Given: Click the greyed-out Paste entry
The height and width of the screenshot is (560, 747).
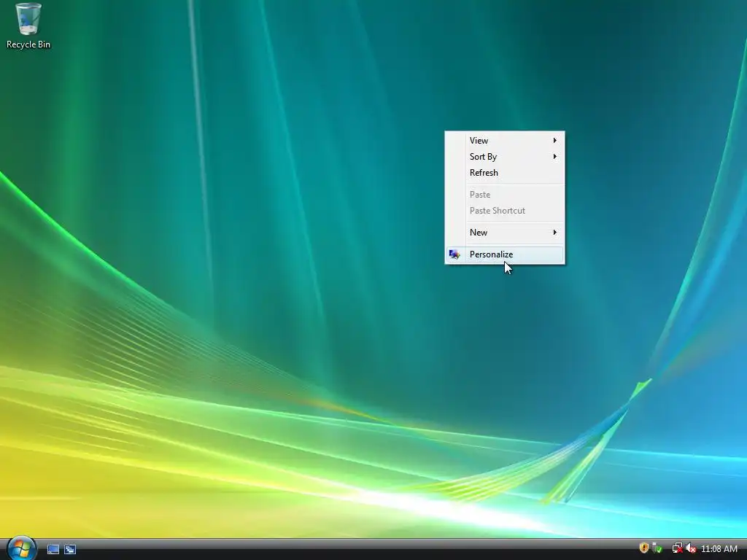Looking at the screenshot, I should tap(505, 194).
